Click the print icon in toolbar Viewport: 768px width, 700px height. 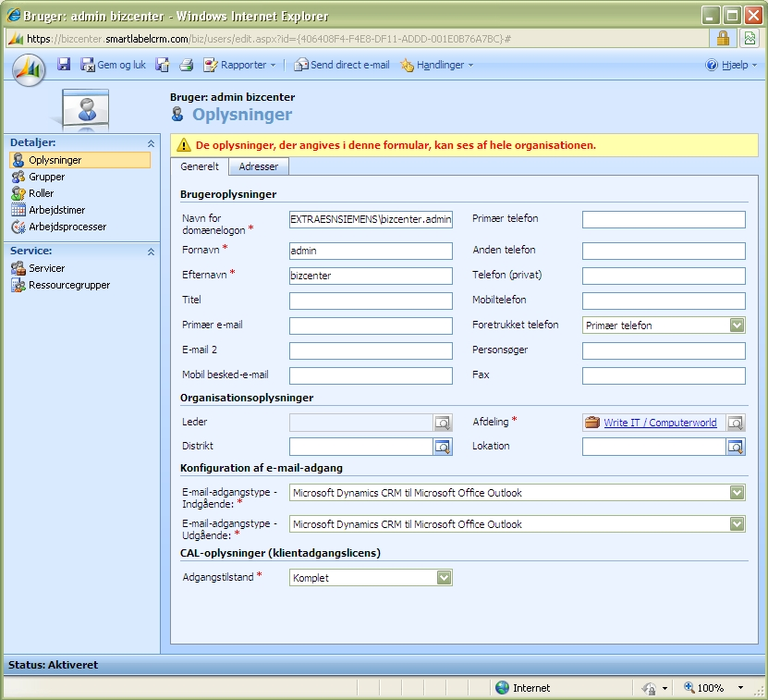186,65
